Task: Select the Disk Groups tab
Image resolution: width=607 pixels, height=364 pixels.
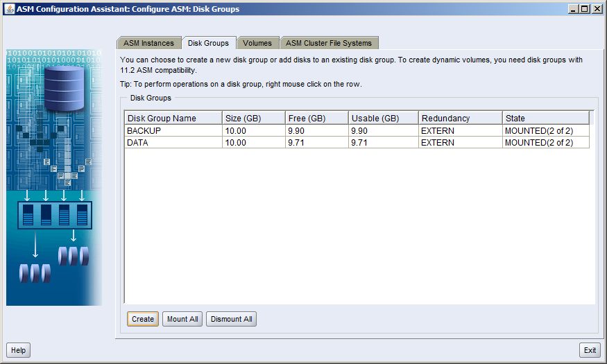Action: coord(208,43)
